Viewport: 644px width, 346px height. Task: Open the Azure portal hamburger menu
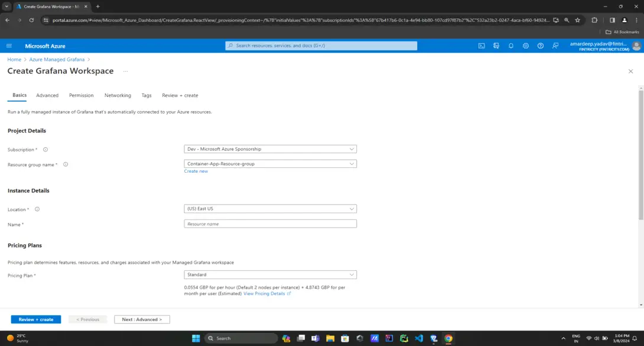pyautogui.click(x=9, y=46)
